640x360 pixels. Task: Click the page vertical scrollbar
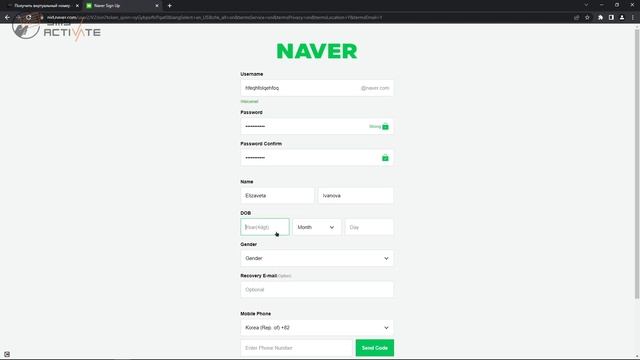tap(637, 163)
